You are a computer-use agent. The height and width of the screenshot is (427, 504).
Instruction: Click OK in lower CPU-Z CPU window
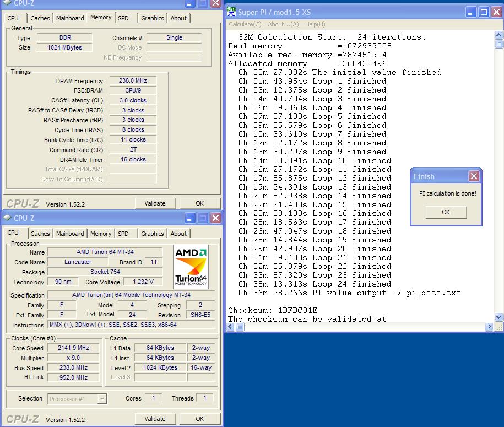pyautogui.click(x=199, y=419)
